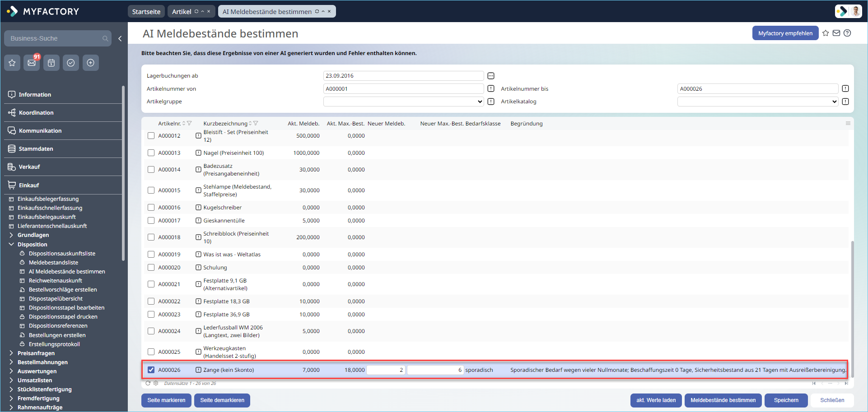Open lookup icon for Artikelnummer von
The width and height of the screenshot is (868, 412).
pos(491,89)
